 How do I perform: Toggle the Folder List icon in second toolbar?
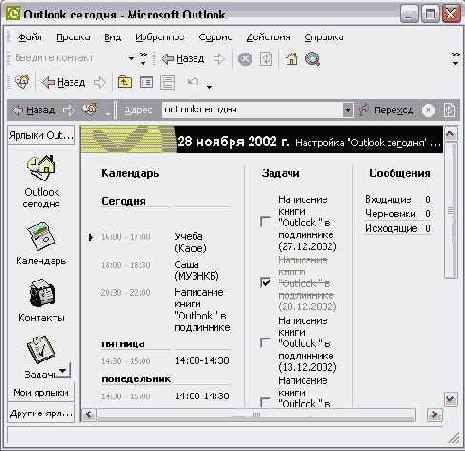146,82
